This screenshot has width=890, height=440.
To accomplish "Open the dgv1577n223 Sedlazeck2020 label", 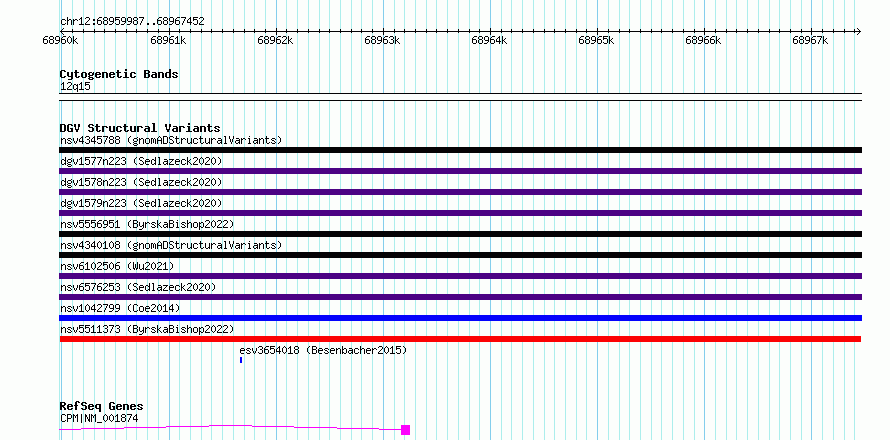I will click(141, 161).
